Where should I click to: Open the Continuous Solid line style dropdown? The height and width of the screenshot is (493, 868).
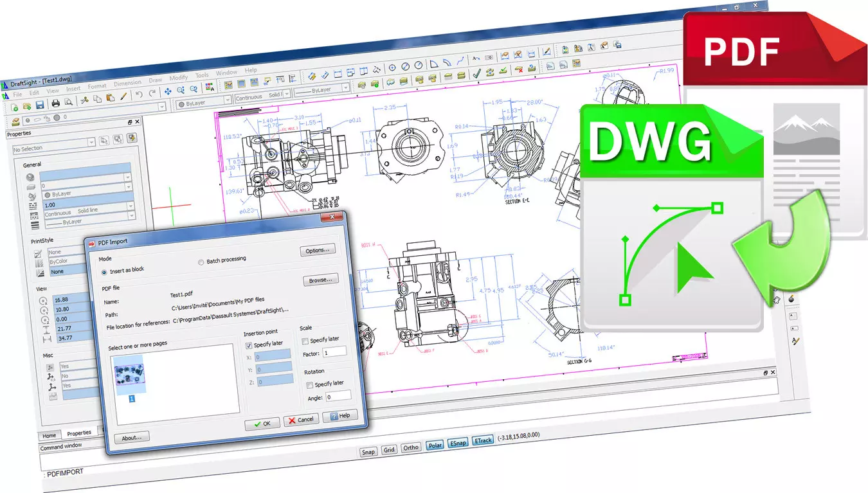[262, 96]
